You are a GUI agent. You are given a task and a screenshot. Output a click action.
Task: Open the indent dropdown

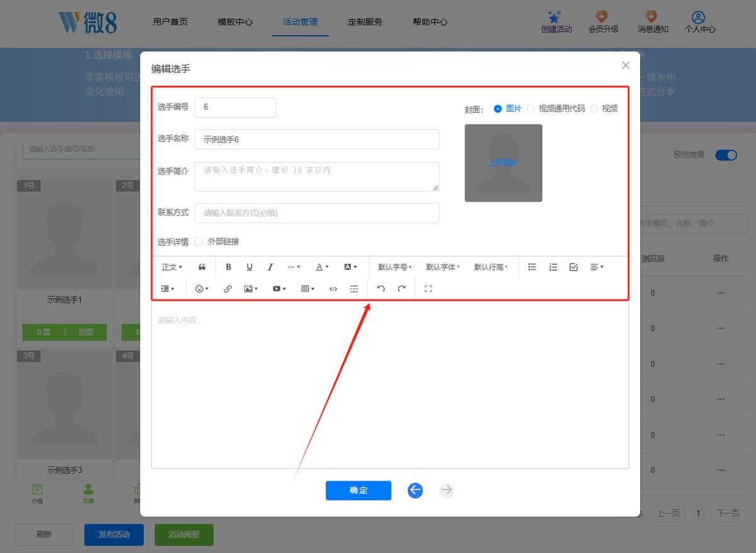click(168, 288)
